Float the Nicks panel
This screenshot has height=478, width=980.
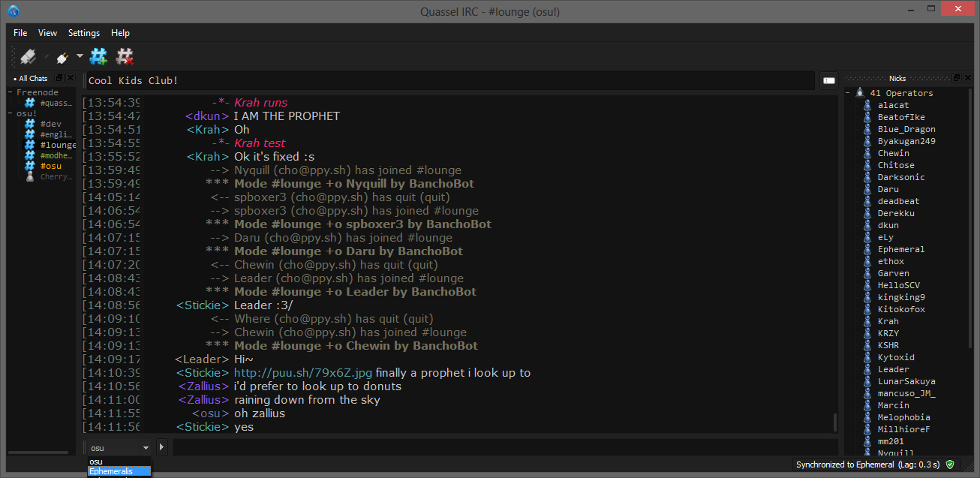point(957,78)
